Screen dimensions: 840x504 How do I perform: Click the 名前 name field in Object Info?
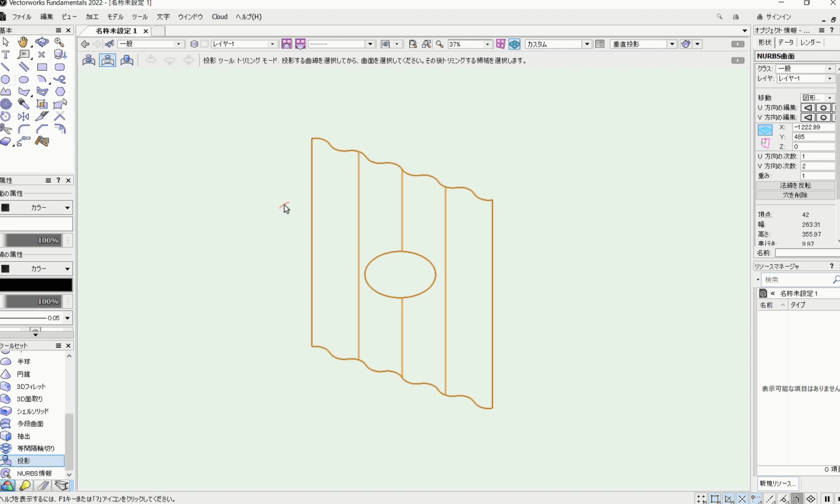807,253
